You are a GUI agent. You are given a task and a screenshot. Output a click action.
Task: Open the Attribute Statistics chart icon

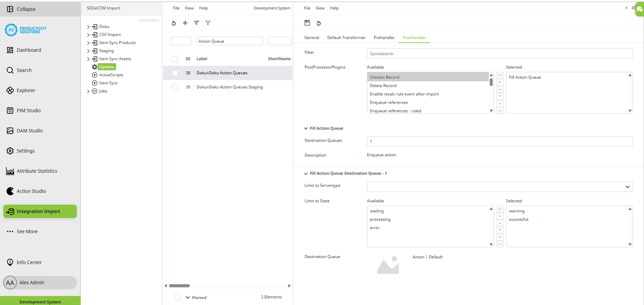click(10, 171)
